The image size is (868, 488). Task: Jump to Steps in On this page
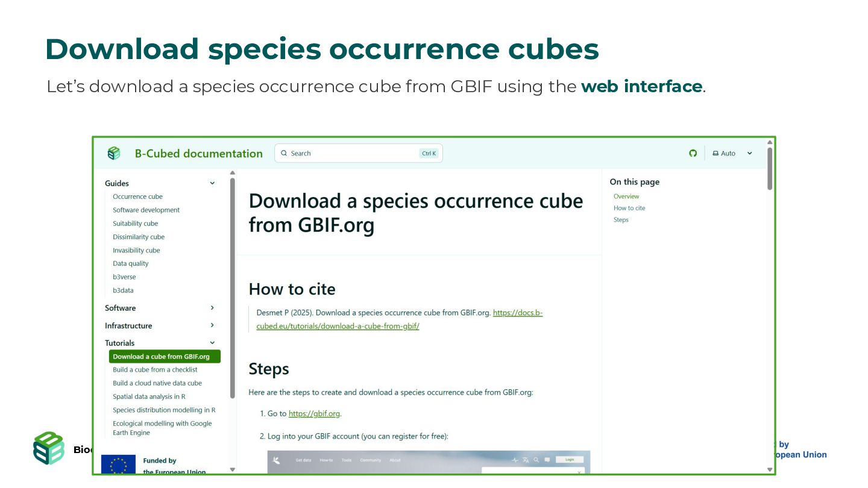(621, 219)
